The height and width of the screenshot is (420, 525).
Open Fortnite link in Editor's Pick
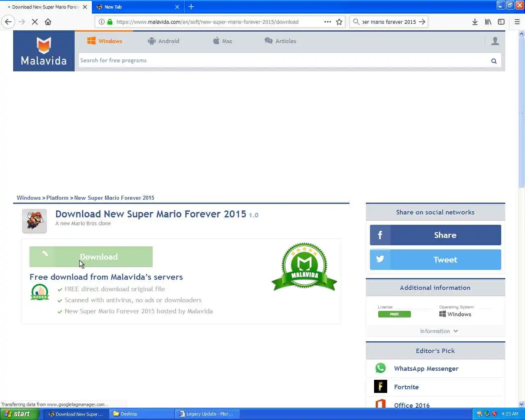point(406,387)
